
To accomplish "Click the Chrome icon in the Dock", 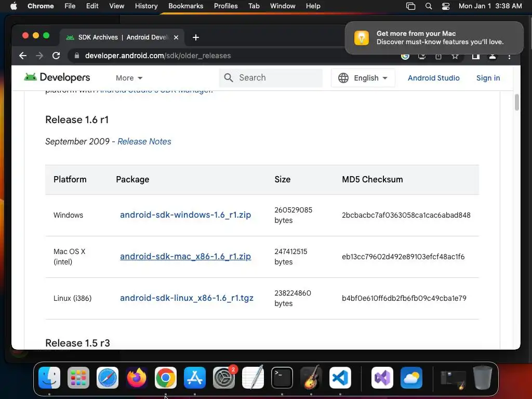I will (166, 378).
